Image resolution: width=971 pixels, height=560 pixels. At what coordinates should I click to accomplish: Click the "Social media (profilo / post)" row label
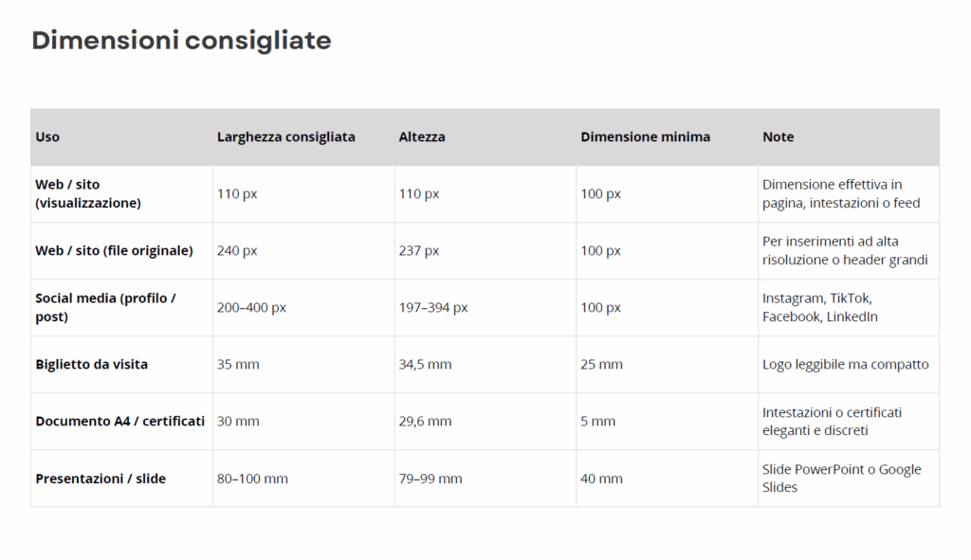tap(105, 307)
